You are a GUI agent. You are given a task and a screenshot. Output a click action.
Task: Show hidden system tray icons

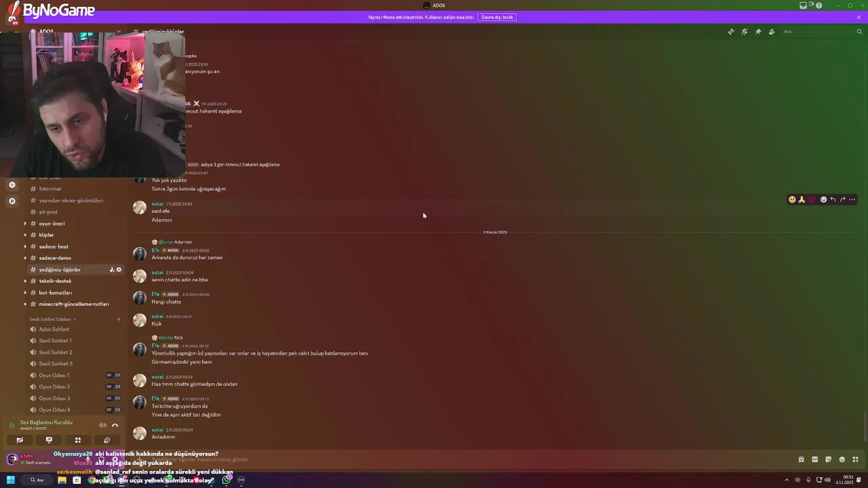tap(787, 480)
